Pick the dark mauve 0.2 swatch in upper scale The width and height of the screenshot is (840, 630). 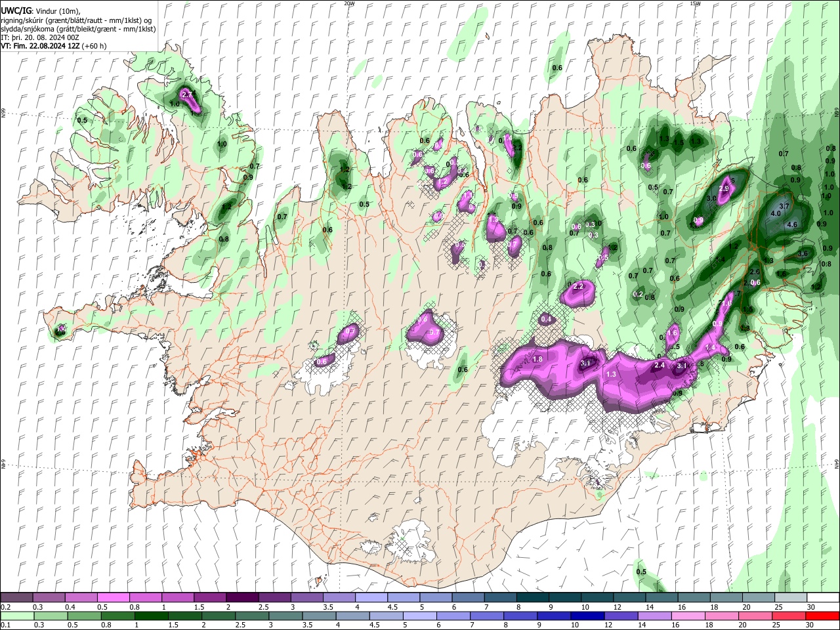[x=16, y=597]
